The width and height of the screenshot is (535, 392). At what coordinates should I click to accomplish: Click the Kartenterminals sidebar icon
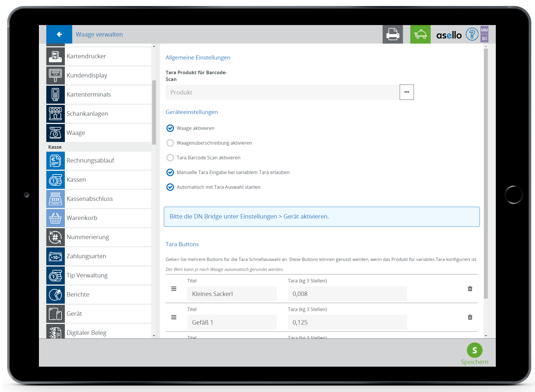tap(55, 95)
